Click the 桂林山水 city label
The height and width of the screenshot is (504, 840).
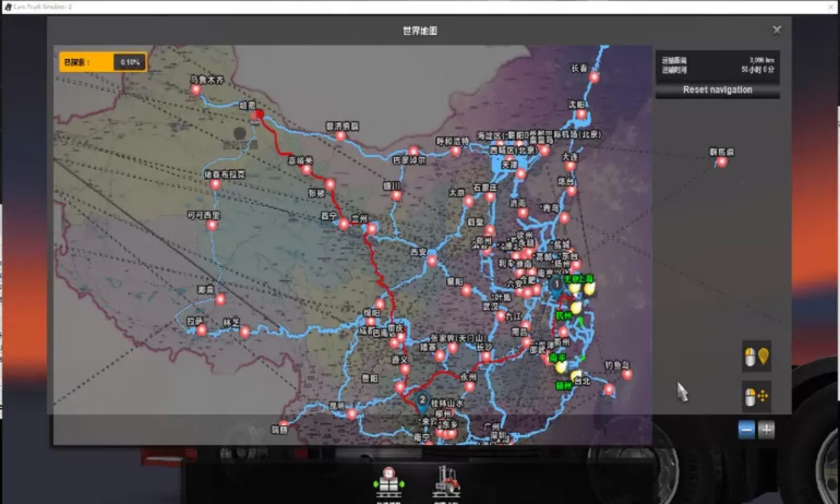coord(447,403)
